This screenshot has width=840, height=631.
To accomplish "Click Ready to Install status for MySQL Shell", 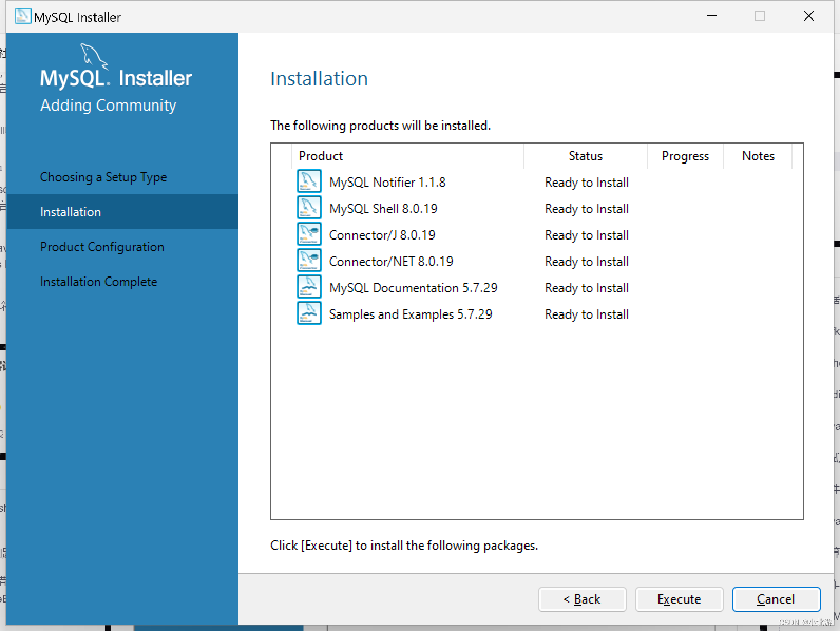I will (587, 209).
